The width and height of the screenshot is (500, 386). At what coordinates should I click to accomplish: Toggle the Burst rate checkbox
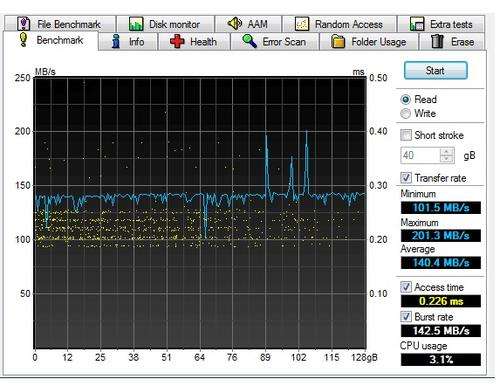[406, 316]
